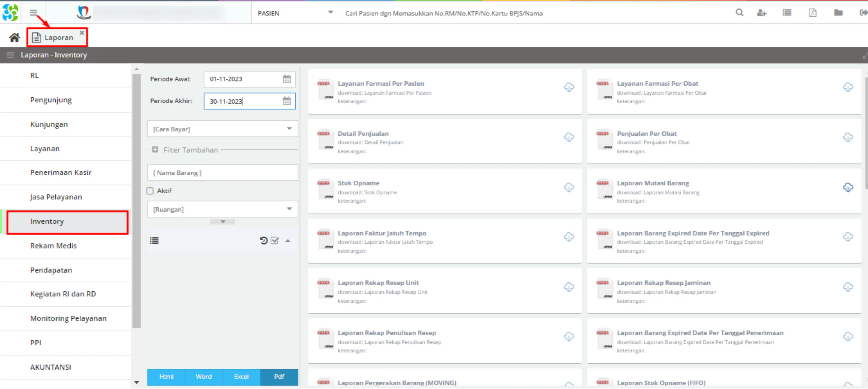
Task: Download Barang Expired Per Tanggal Expired report
Action: (848, 237)
